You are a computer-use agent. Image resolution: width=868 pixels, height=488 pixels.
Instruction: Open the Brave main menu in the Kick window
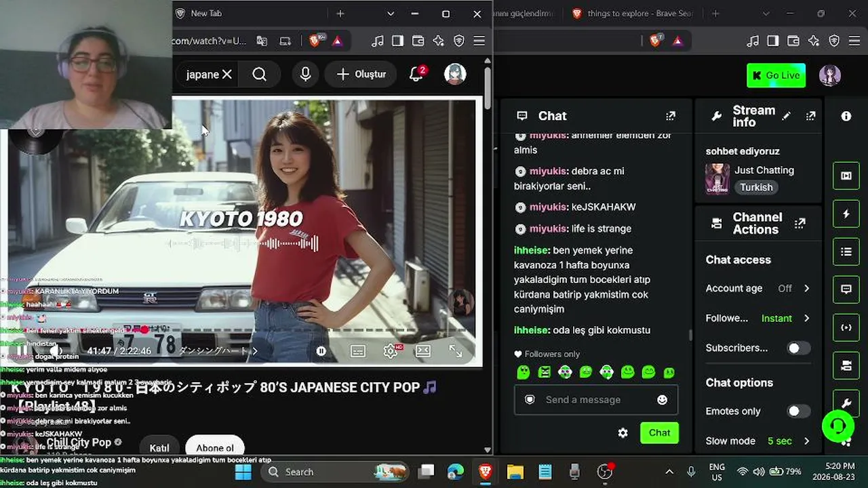[x=854, y=41]
